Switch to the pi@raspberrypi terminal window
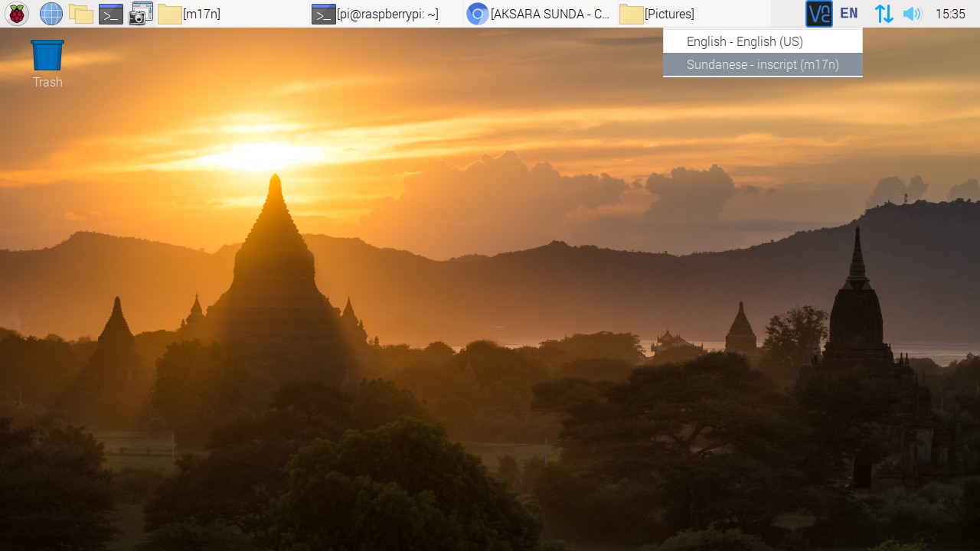This screenshot has height=551, width=980. click(383, 14)
